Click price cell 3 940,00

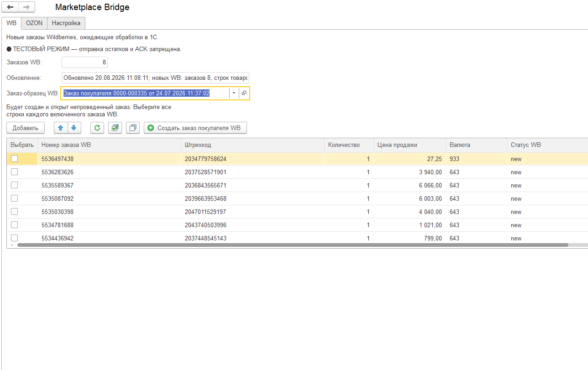point(409,172)
